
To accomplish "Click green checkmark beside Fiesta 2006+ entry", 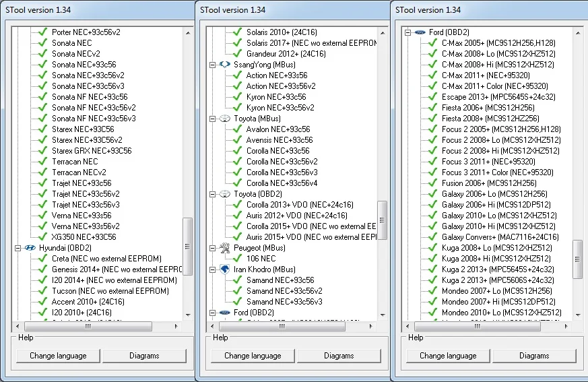I will pyautogui.click(x=433, y=108).
